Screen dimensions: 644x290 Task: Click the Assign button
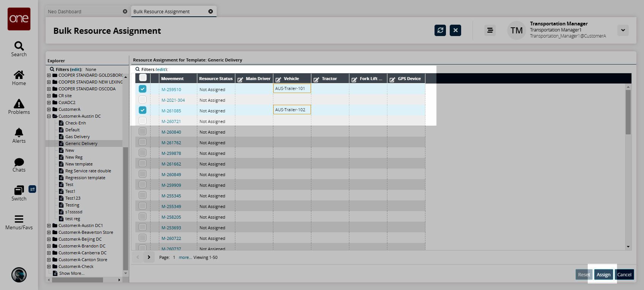click(603, 274)
